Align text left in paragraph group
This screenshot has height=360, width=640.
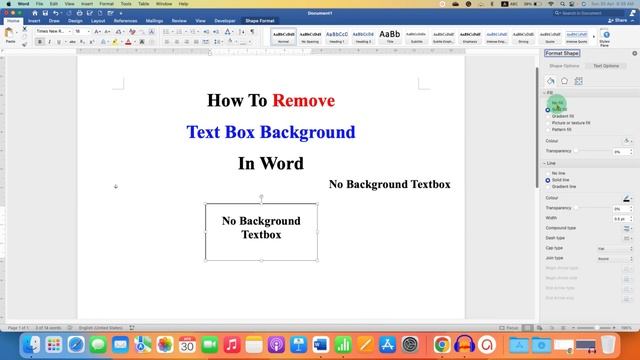(167, 42)
